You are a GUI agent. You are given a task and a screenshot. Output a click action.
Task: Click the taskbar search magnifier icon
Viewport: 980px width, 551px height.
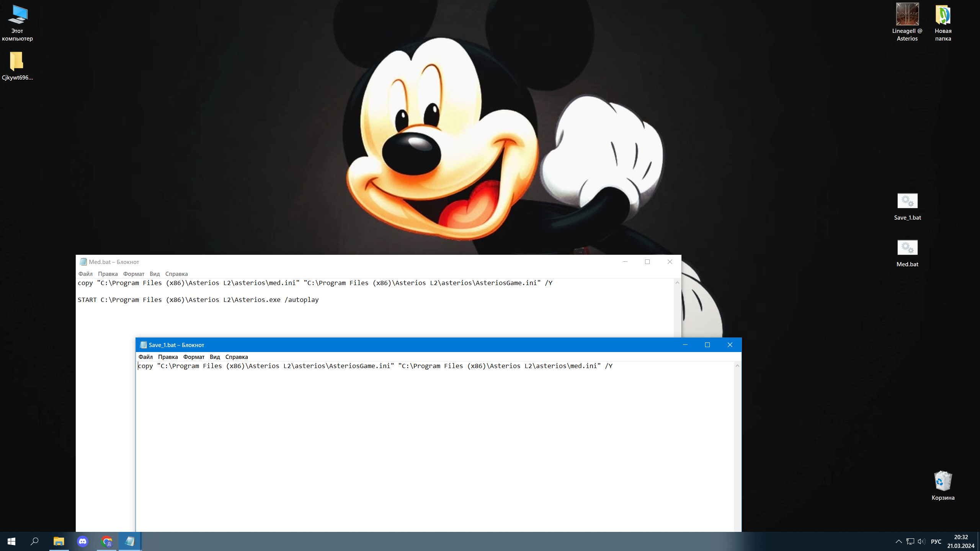coord(34,541)
